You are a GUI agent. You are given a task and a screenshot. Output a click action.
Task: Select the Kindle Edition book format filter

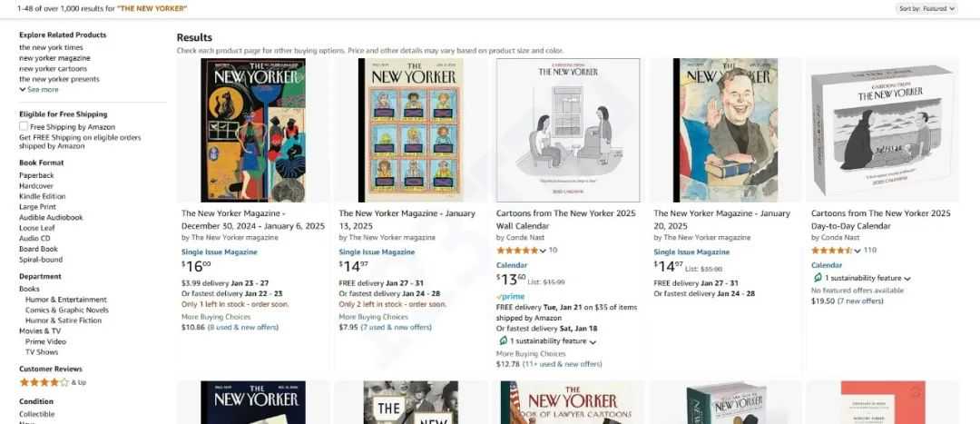[x=43, y=196]
